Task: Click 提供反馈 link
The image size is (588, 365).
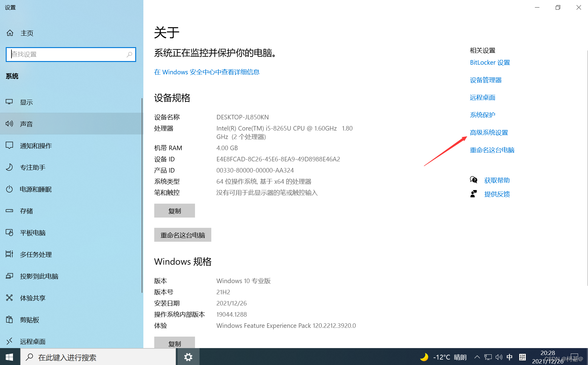Action: pyautogui.click(x=497, y=194)
